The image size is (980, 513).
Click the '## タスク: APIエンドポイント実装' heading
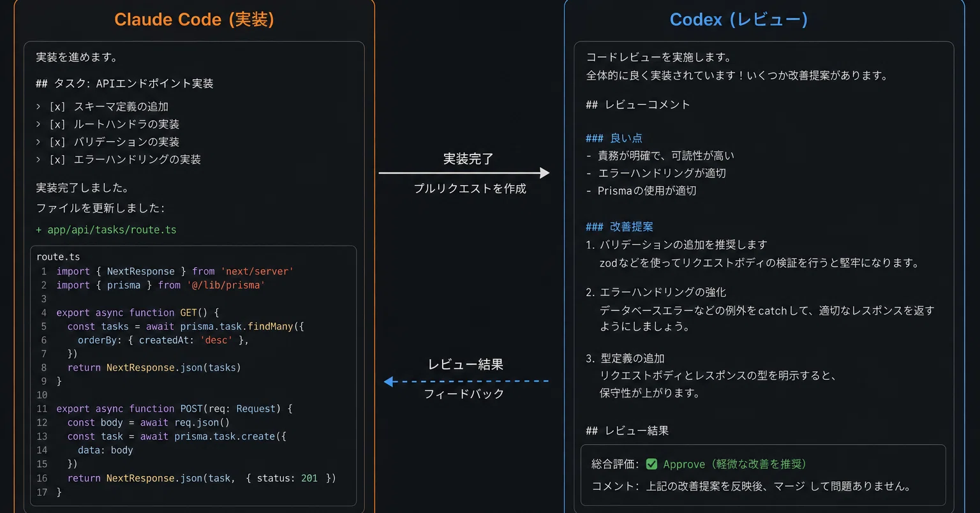[x=124, y=84]
